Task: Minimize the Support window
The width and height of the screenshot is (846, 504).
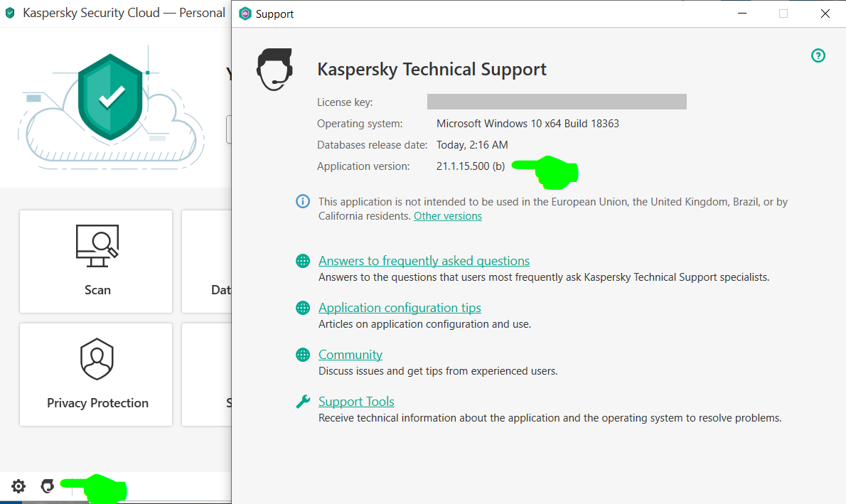Action: (742, 14)
